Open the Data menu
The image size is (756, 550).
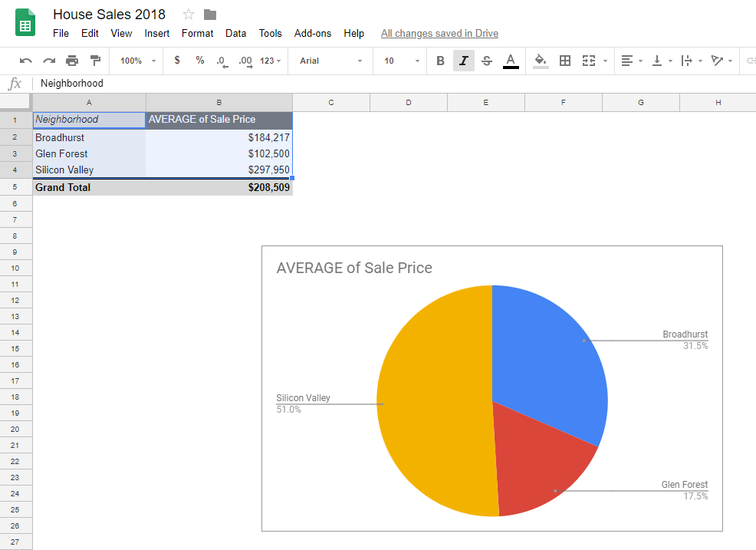click(x=235, y=33)
